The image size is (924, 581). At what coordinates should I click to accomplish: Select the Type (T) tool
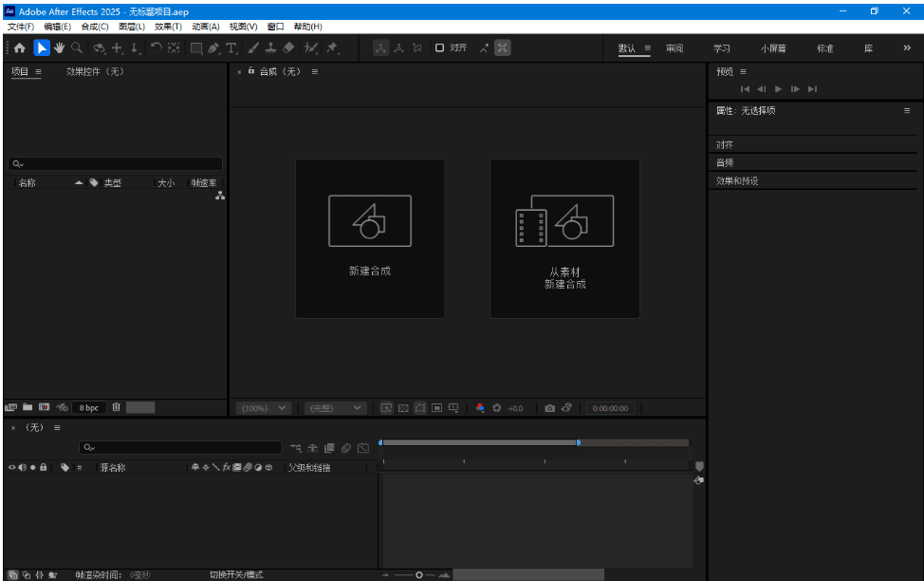coord(231,48)
